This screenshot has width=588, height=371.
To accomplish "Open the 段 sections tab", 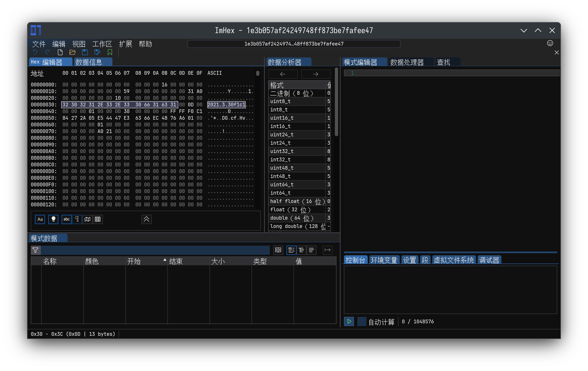I will [x=425, y=260].
